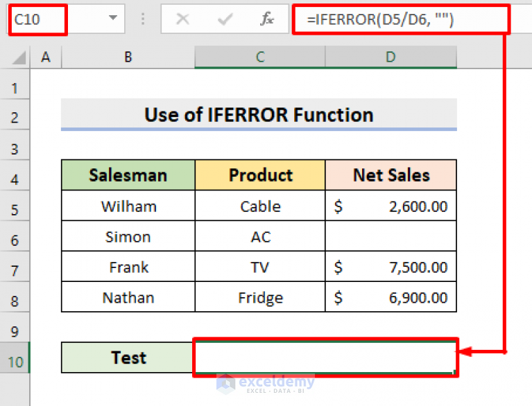The height and width of the screenshot is (406, 532).
Task: Click the Select All corner triangle
Action: click(x=19, y=58)
